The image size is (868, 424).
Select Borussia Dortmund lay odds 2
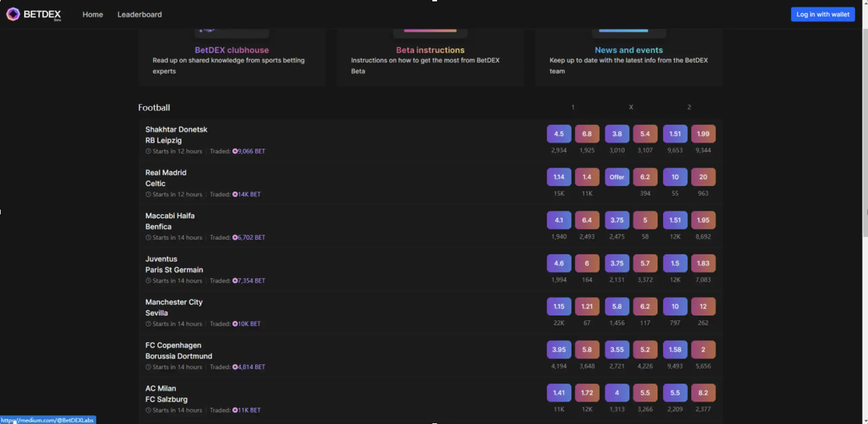pyautogui.click(x=703, y=350)
